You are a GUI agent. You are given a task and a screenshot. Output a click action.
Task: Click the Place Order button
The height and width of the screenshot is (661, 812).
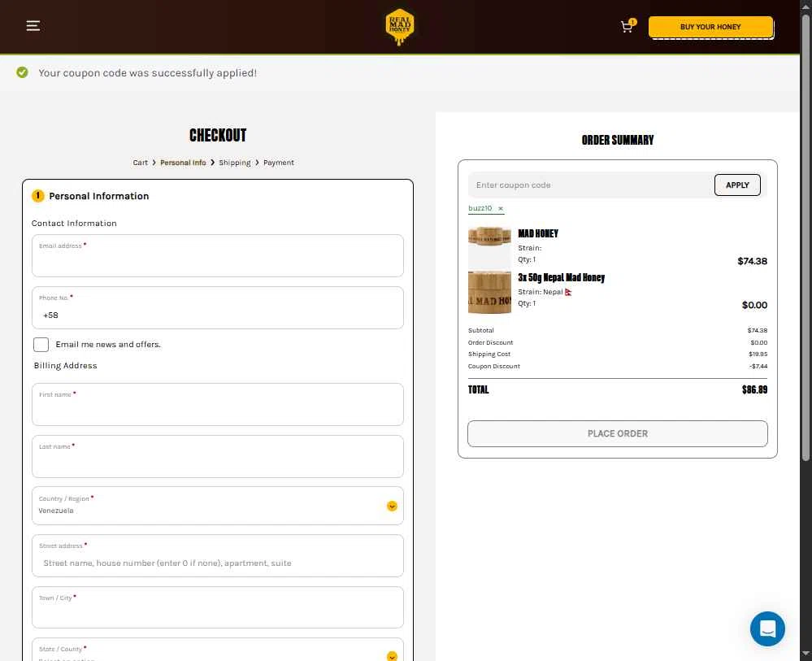point(617,433)
